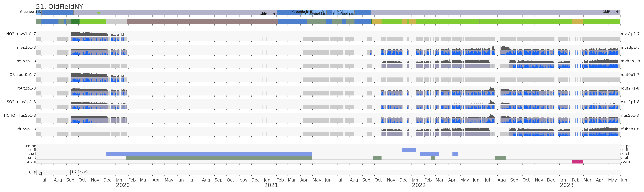This screenshot has width=644, height=192.
Task: Click the HCHO row label
Action: (9, 115)
